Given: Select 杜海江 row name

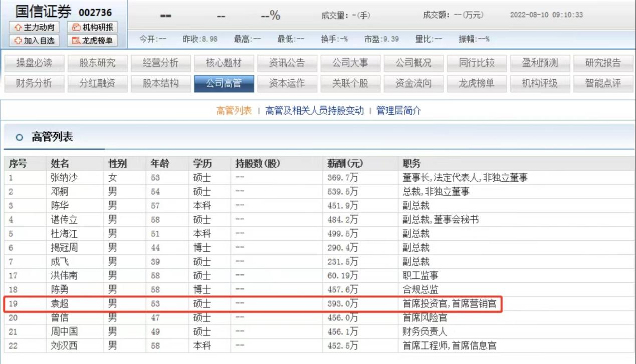Looking at the screenshot, I should coord(64,234).
